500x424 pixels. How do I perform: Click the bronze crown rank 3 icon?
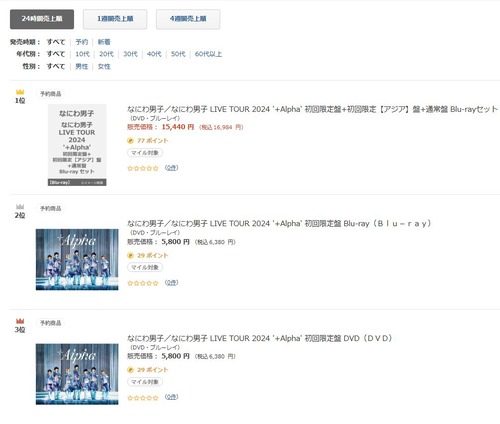(20, 321)
